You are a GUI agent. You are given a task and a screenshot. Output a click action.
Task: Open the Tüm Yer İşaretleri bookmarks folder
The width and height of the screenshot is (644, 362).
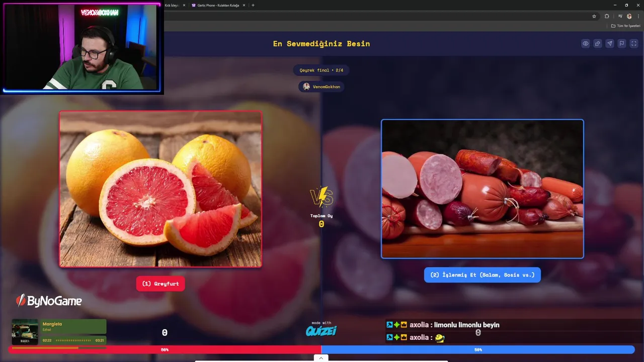626,26
